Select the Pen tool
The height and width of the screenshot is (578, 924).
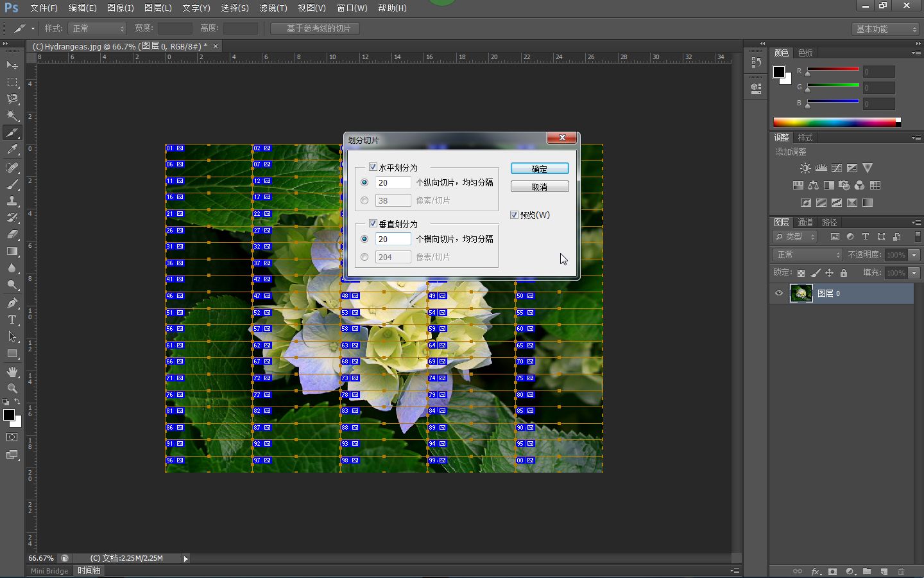pyautogui.click(x=12, y=303)
